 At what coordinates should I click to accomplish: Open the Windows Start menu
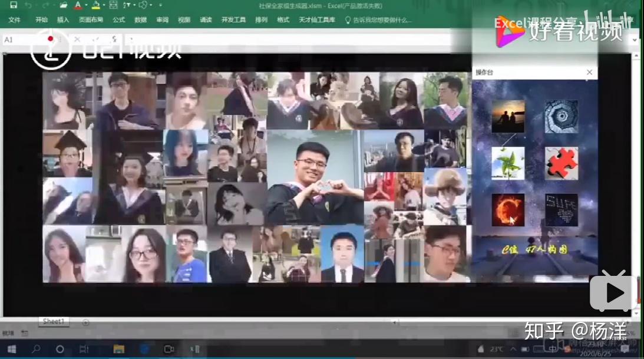pyautogui.click(x=12, y=349)
